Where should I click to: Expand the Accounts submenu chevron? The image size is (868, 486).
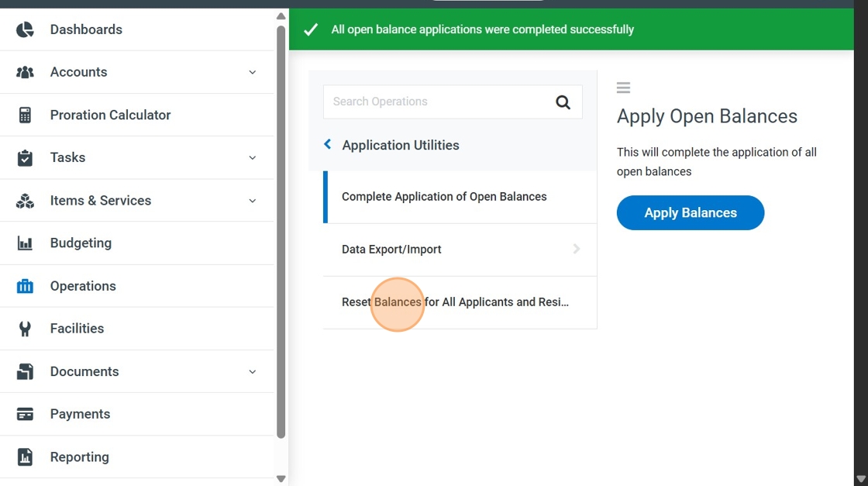point(253,72)
